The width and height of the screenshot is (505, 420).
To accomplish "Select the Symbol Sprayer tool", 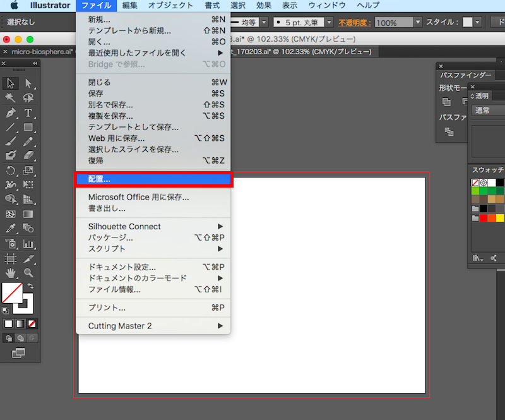I will 11,244.
